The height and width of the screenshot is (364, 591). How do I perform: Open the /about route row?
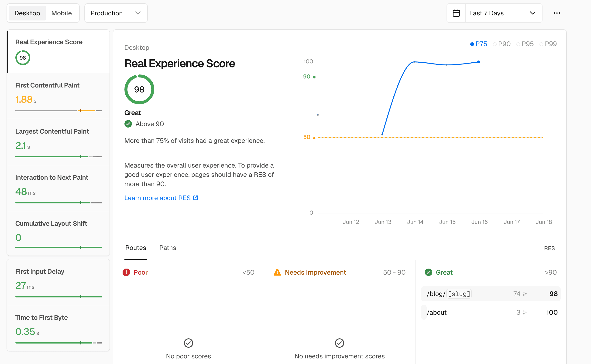491,313
